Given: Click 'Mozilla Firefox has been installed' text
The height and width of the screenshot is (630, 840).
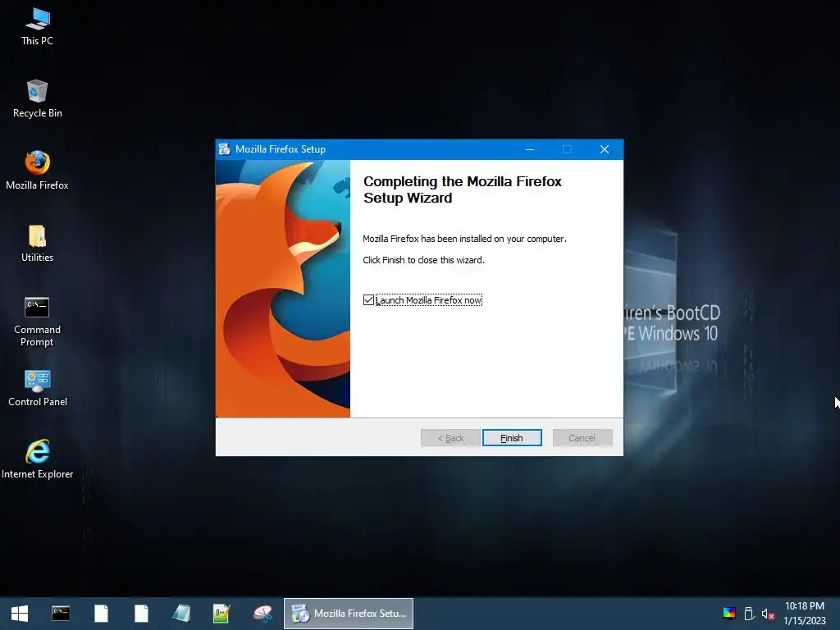Looking at the screenshot, I should [464, 239].
